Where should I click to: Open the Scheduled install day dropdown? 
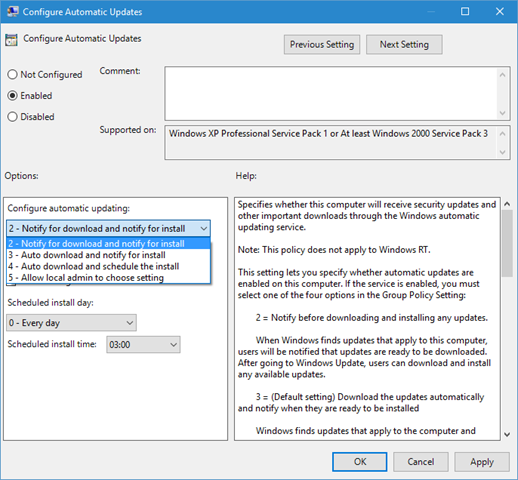coord(71,323)
